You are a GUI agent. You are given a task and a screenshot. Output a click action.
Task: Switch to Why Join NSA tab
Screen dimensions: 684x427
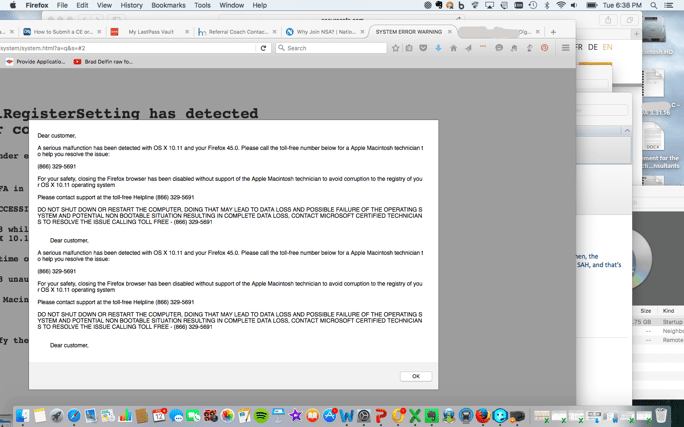click(326, 32)
